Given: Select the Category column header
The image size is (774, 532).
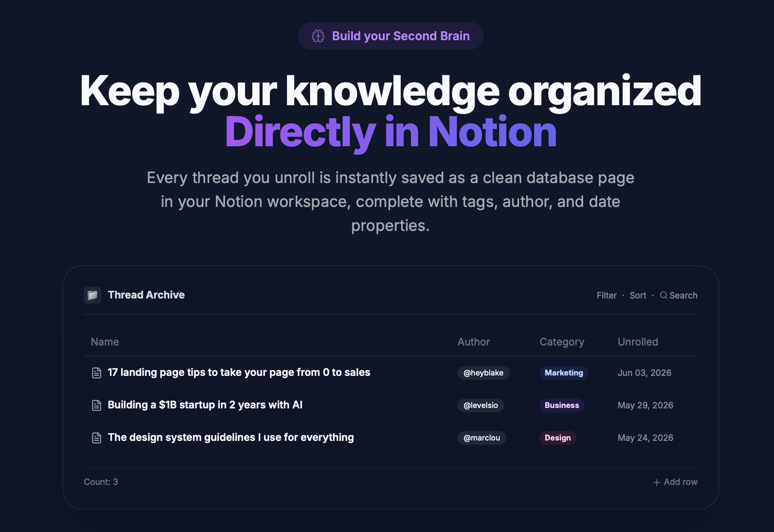Looking at the screenshot, I should (561, 342).
